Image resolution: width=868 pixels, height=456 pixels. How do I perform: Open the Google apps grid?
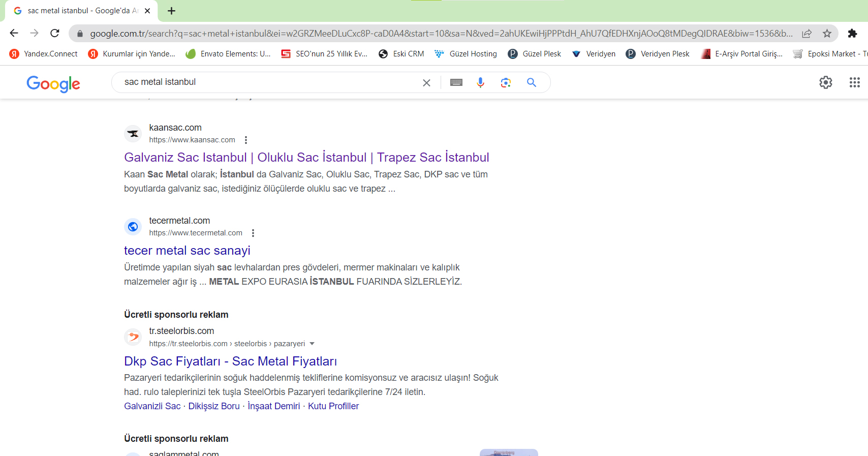(x=855, y=82)
